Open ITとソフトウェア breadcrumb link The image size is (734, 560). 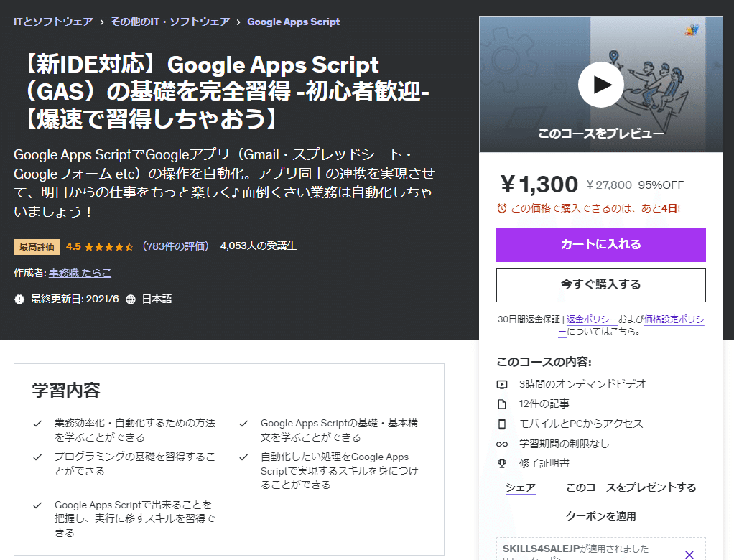[x=53, y=22]
